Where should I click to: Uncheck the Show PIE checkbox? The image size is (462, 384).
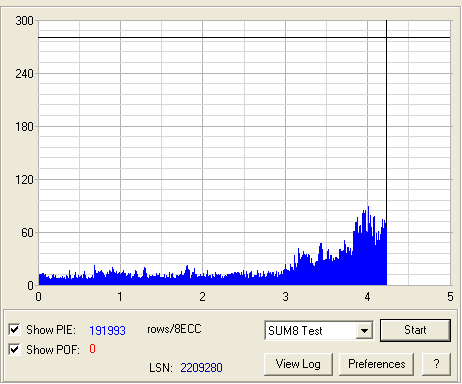click(14, 330)
